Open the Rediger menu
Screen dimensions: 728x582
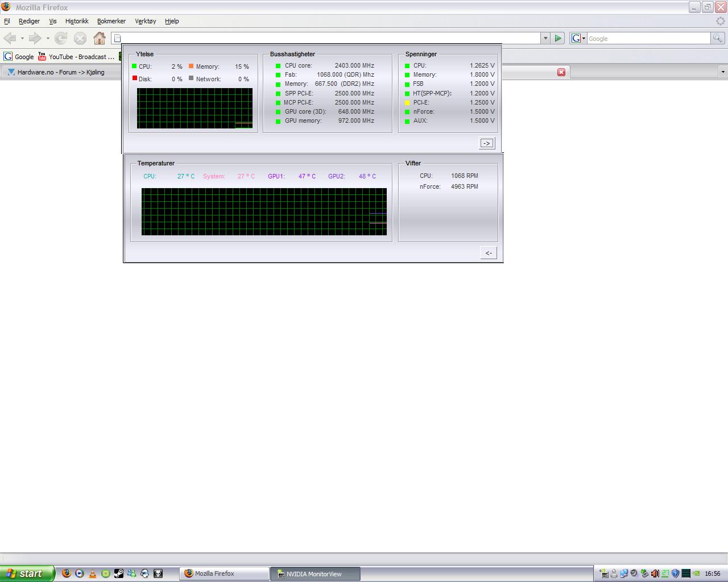(29, 21)
